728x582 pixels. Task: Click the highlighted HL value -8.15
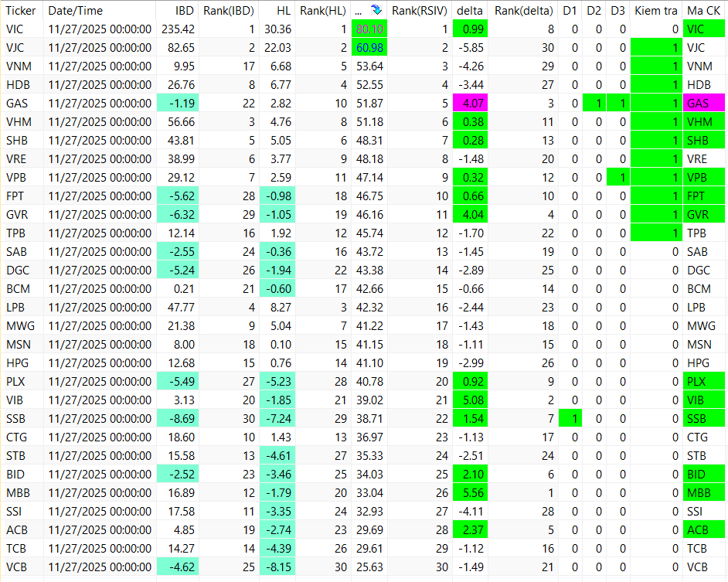pyautogui.click(x=277, y=567)
